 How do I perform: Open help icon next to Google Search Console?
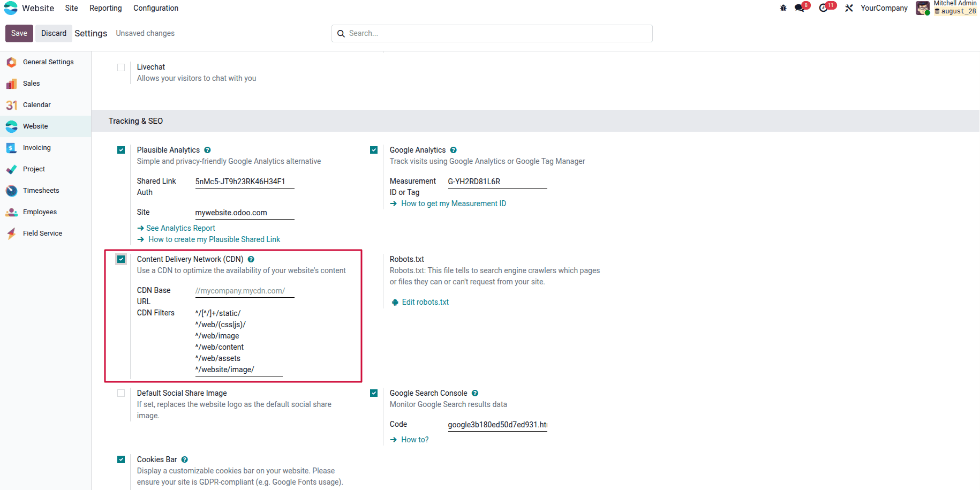click(474, 393)
